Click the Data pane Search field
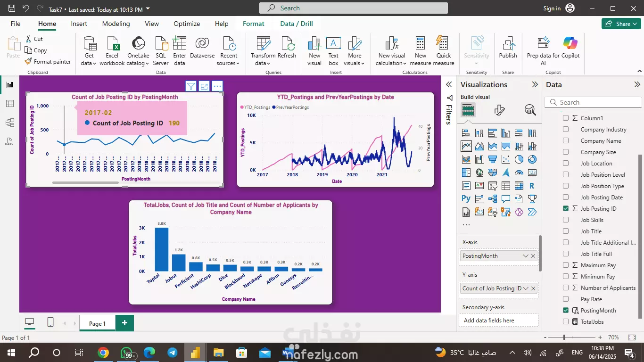The width and height of the screenshot is (644, 362). pos(593,102)
